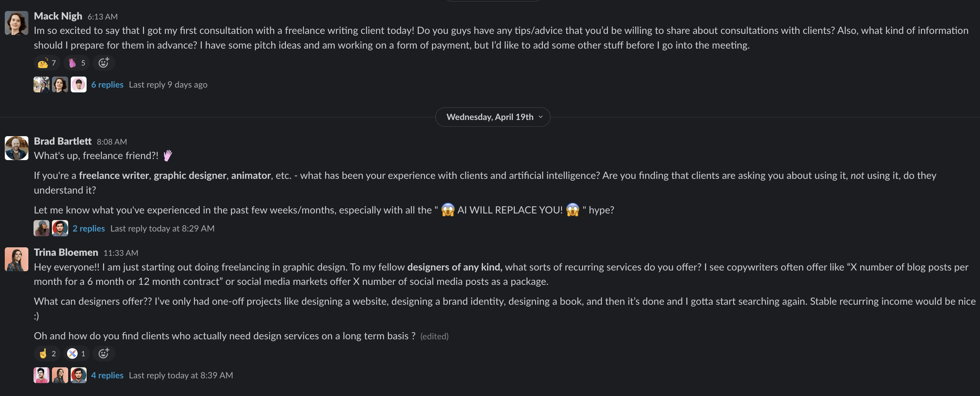Image resolution: width=980 pixels, height=396 pixels.
Task: Open the 2 replies thread on Brad's post
Action: point(89,229)
